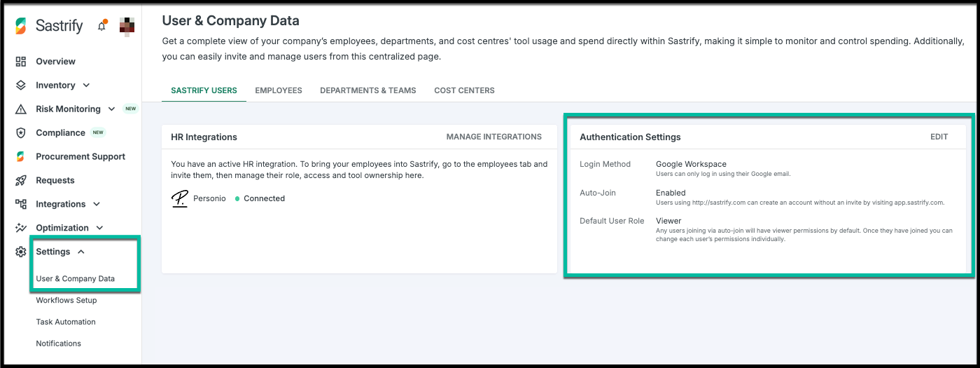This screenshot has width=980, height=368.
Task: Expand the Inventory chevron
Action: [x=86, y=86]
